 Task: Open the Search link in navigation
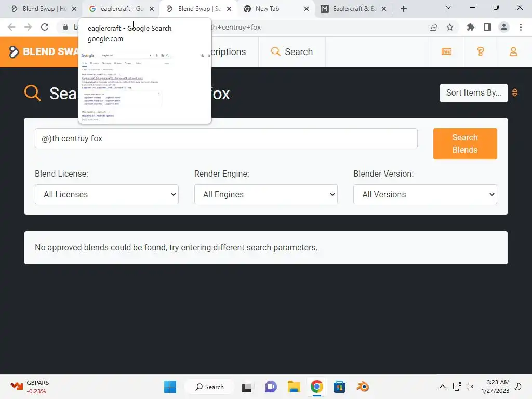click(x=292, y=52)
